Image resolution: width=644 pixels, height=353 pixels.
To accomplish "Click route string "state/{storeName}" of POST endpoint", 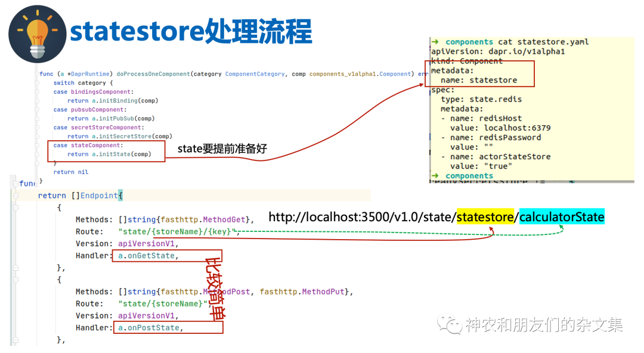I will coord(162,304).
